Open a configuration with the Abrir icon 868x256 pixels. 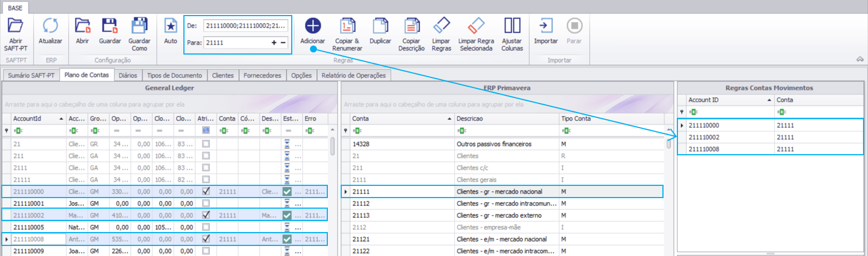pos(82,26)
